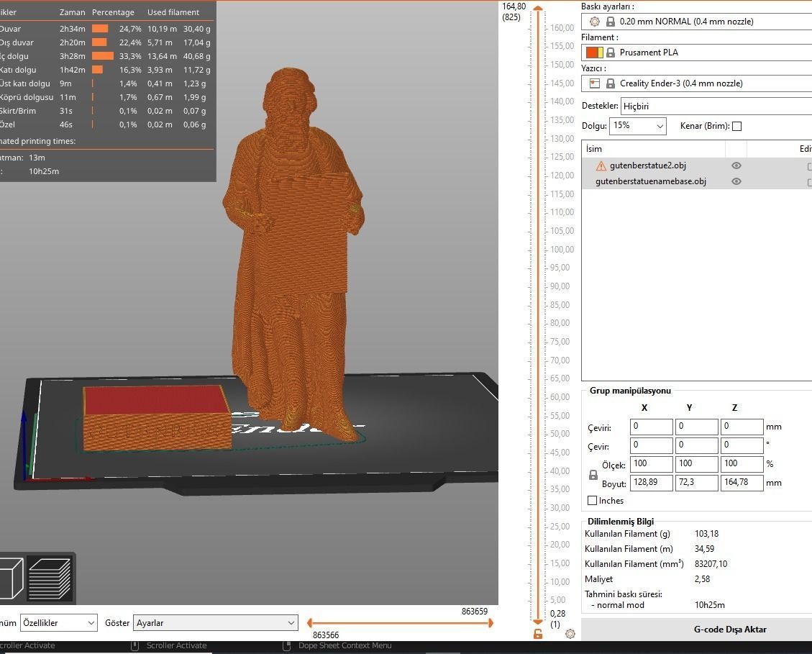Click the normal mod time 10h25m
Screen dimensions: 812x654
(709, 605)
